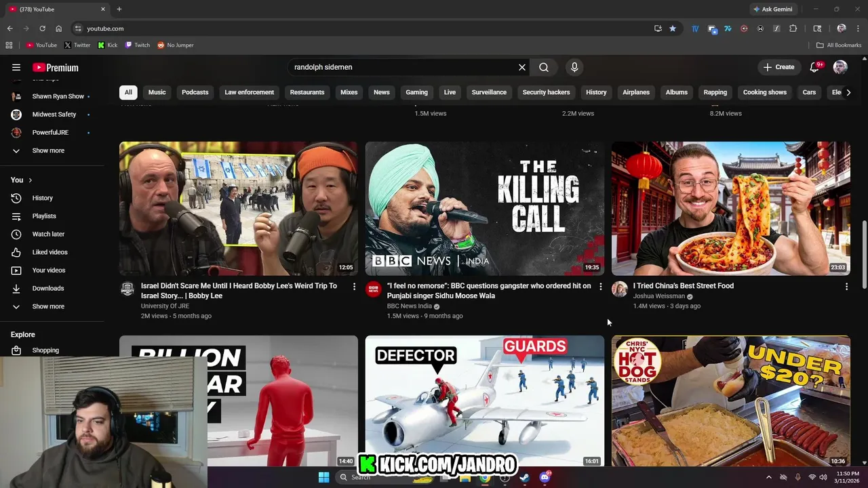Show hidden system tray icons

768,477
